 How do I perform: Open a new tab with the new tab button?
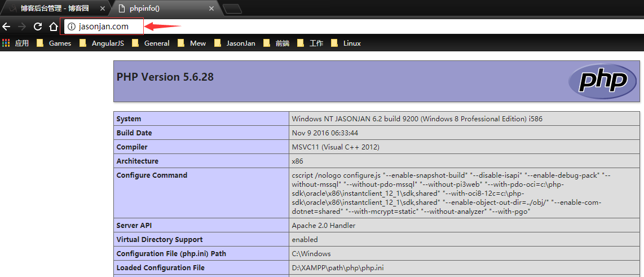click(232, 8)
